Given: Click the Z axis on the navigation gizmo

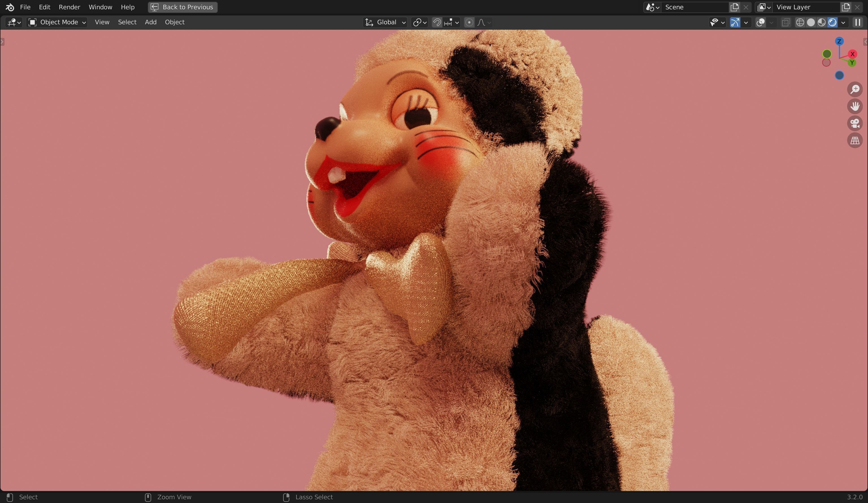Looking at the screenshot, I should click(x=839, y=41).
